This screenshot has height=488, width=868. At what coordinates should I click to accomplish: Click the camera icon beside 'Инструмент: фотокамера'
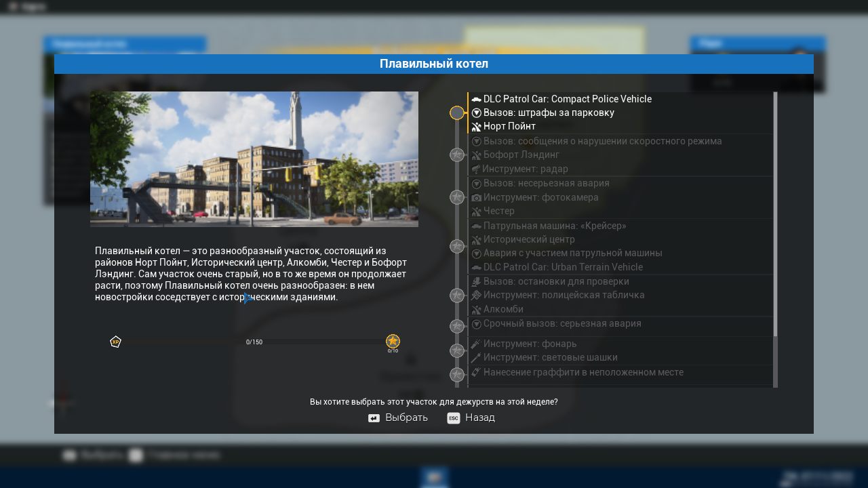point(476,197)
